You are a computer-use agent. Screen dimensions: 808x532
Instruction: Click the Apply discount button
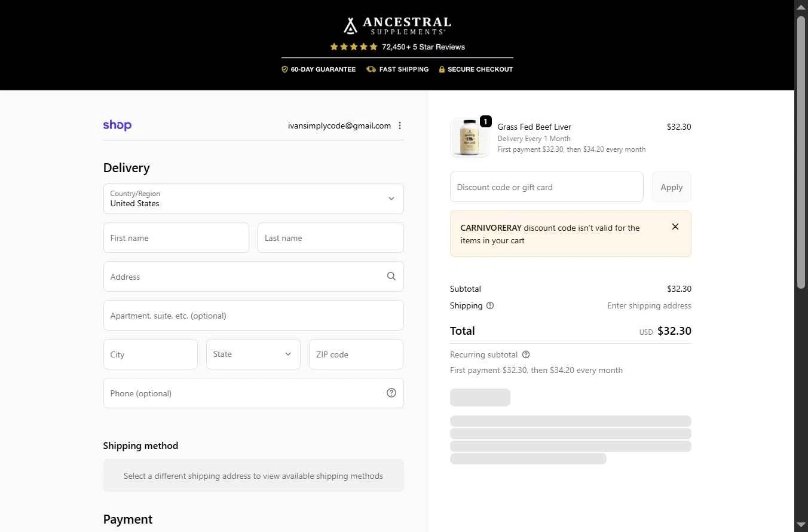[x=672, y=187]
